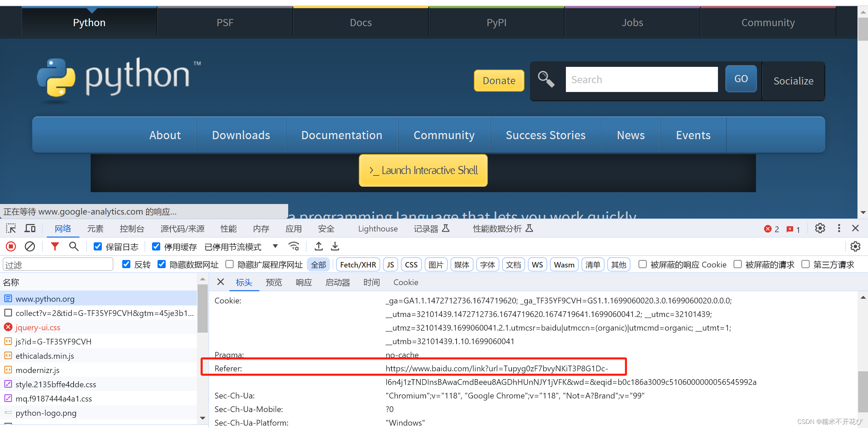Toggle device toolbar emulation icon
Image resolution: width=868 pixels, height=428 pixels.
pyautogui.click(x=30, y=228)
